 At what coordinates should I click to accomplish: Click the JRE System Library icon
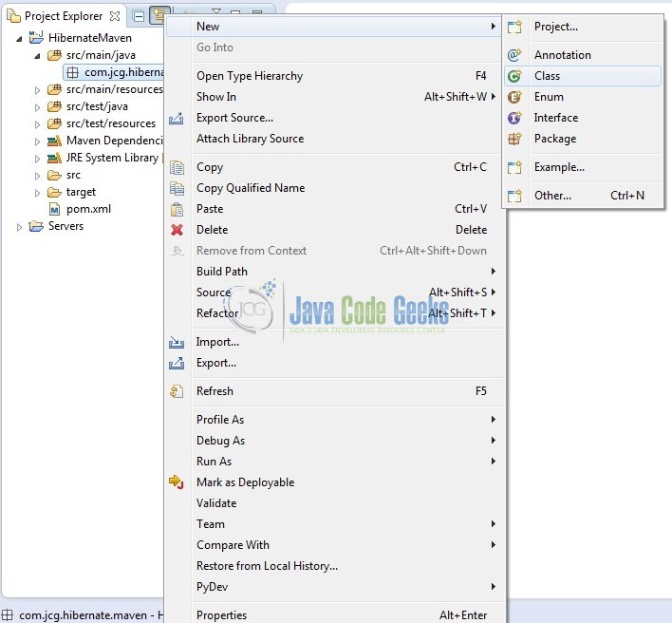[x=54, y=158]
